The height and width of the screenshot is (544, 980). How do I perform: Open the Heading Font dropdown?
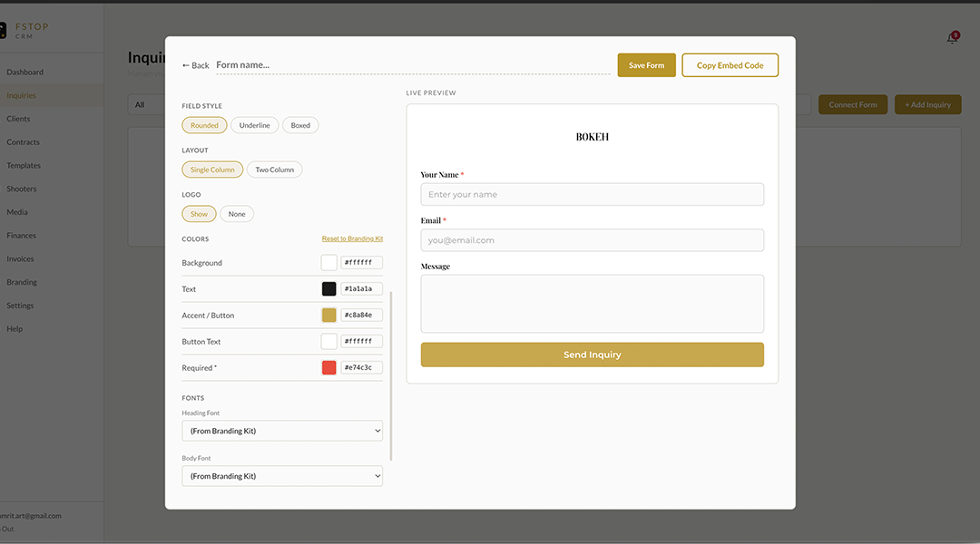(281, 430)
